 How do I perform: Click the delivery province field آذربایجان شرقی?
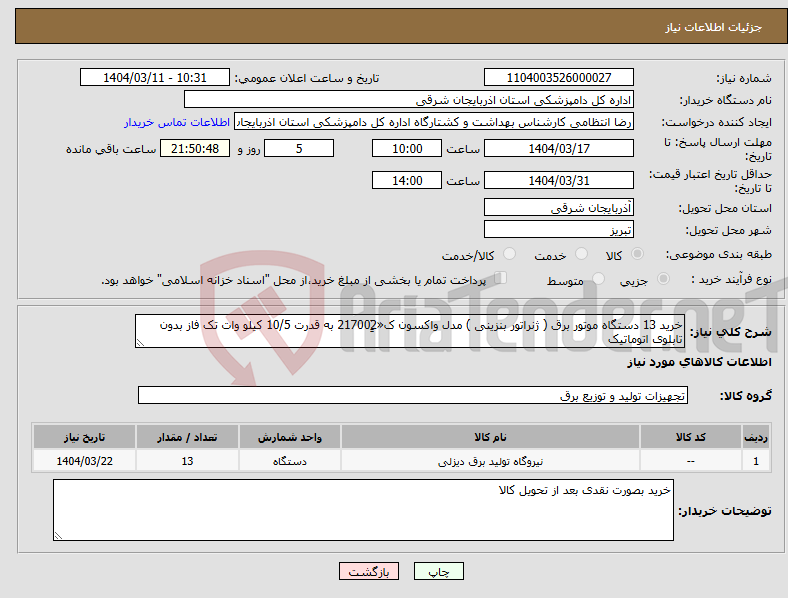coord(558,207)
